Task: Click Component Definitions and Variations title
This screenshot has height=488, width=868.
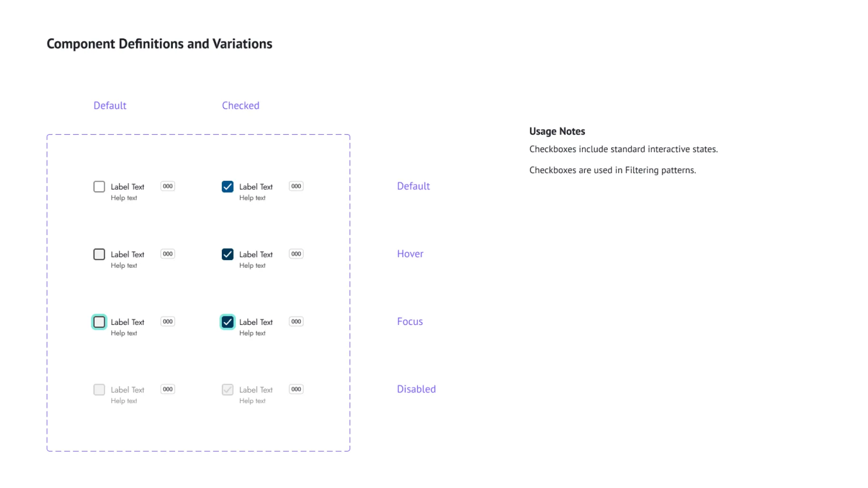Action: [x=159, y=44]
